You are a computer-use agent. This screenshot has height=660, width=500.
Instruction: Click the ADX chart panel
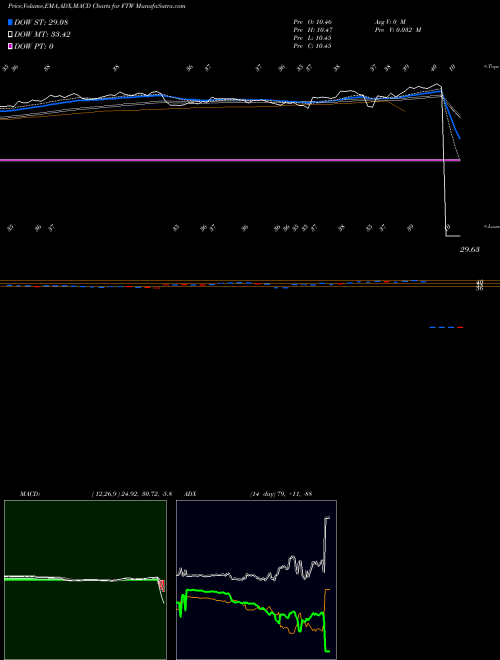coord(256,580)
